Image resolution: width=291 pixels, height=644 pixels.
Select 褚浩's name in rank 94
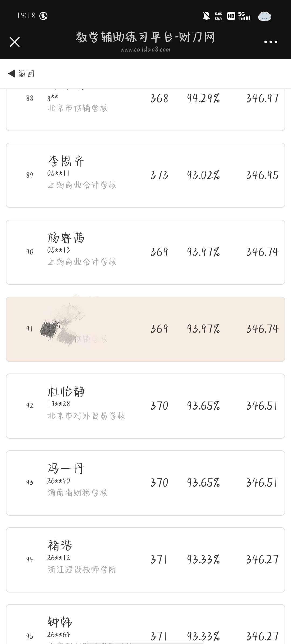(60, 546)
